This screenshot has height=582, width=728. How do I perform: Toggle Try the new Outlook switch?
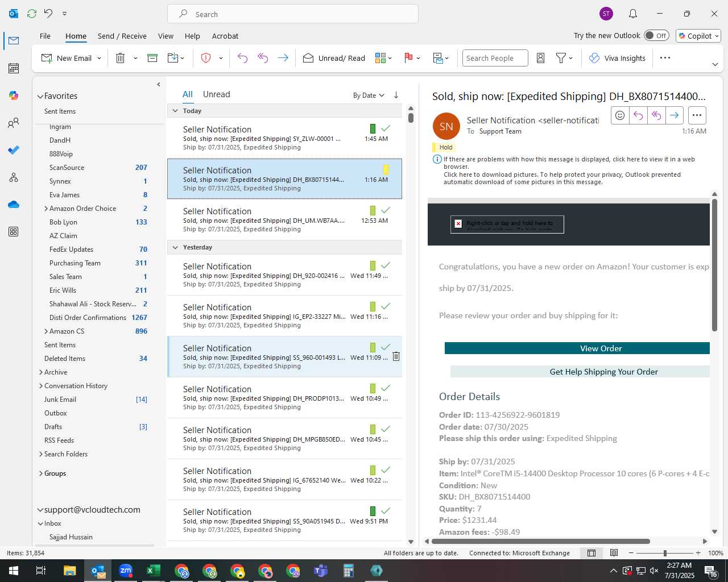[656, 35]
